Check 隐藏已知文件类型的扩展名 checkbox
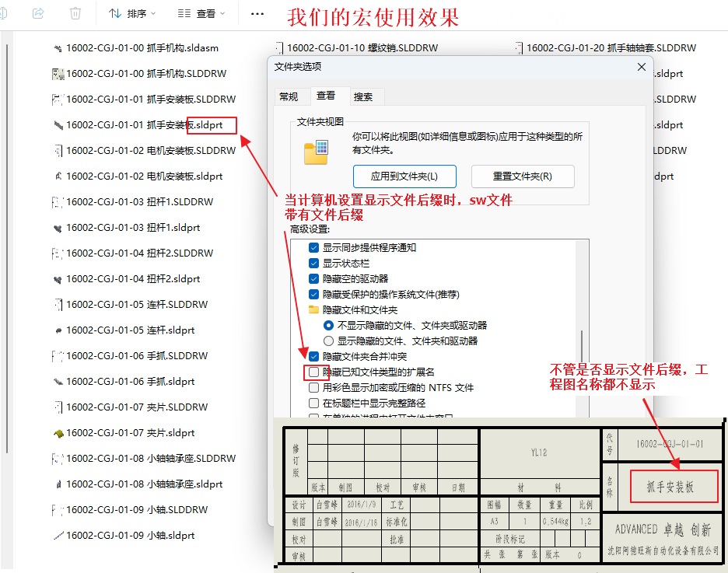Screen dimensions: 728x573 pos(313,372)
